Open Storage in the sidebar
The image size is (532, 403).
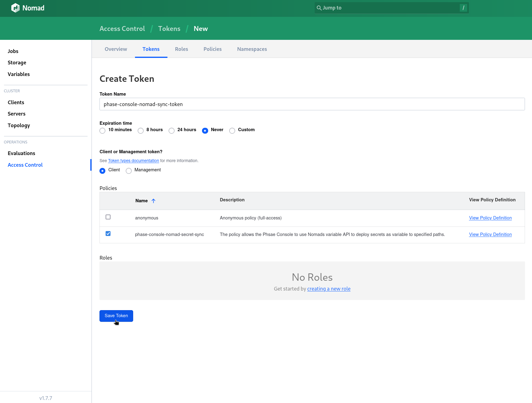coord(17,63)
